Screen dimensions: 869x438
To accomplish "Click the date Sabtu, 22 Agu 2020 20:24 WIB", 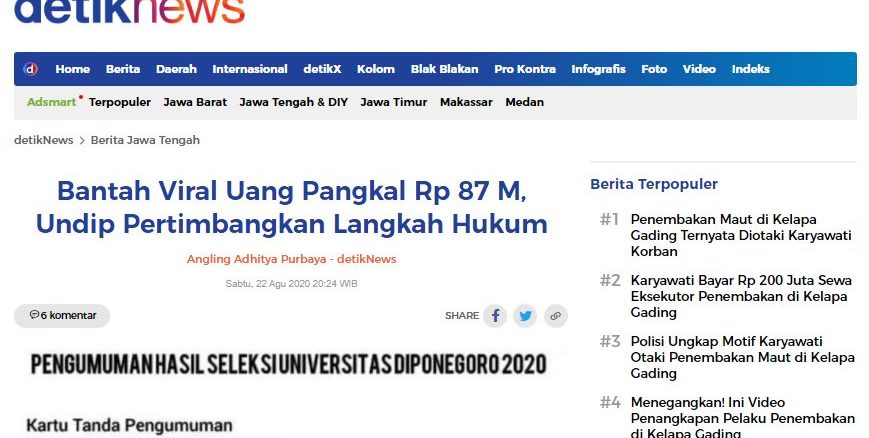I will [x=292, y=284].
